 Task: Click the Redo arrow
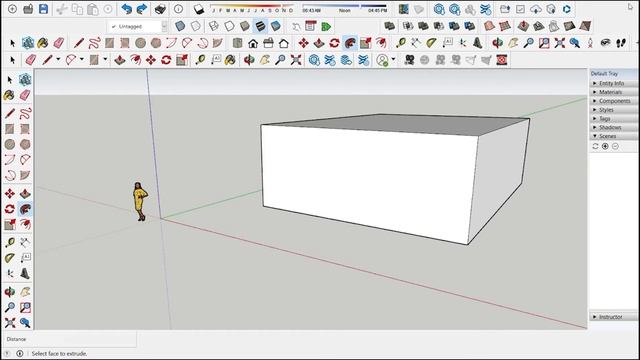click(142, 9)
